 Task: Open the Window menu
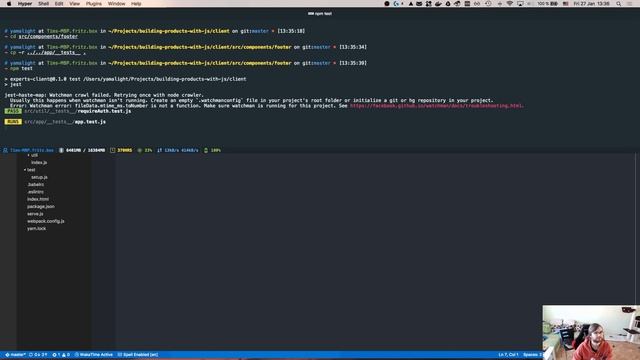click(116, 4)
